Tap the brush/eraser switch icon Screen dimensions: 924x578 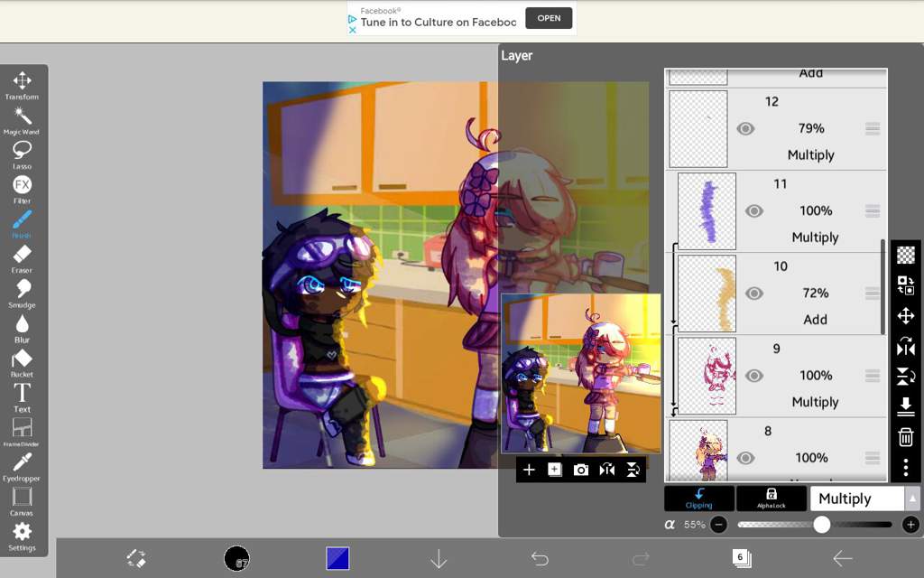point(136,558)
